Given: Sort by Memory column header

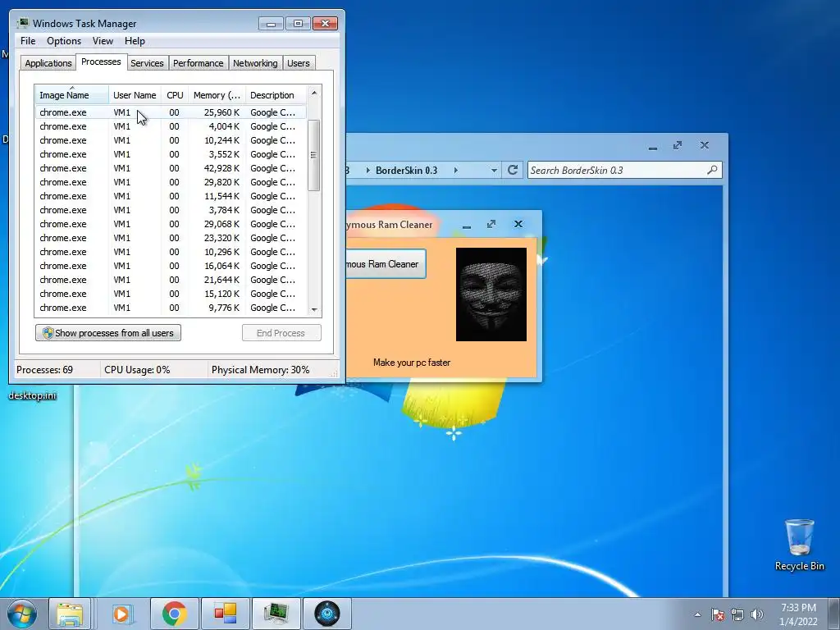Looking at the screenshot, I should click(x=217, y=95).
